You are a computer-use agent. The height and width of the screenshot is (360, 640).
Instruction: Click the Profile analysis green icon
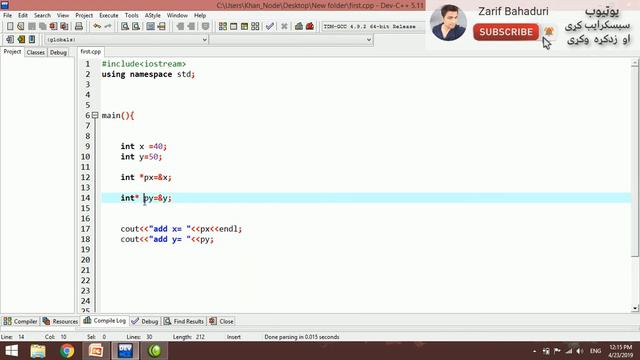pyautogui.click(x=299, y=27)
